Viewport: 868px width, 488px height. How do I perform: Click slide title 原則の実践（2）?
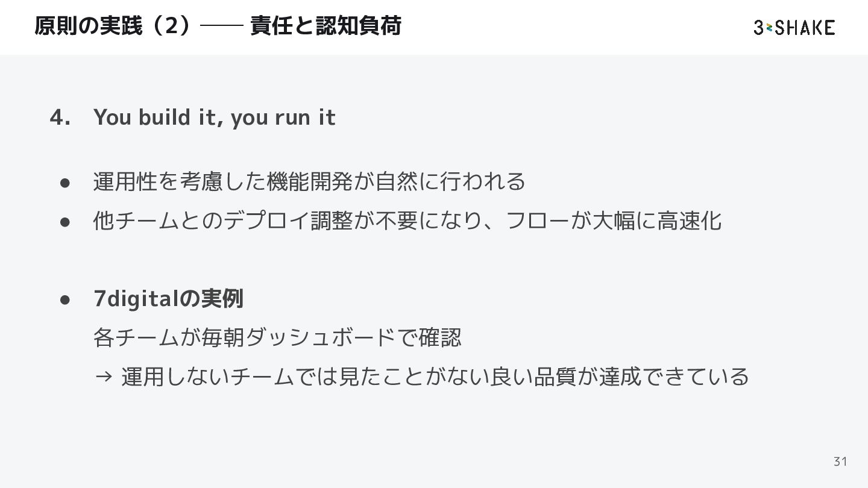tap(114, 26)
